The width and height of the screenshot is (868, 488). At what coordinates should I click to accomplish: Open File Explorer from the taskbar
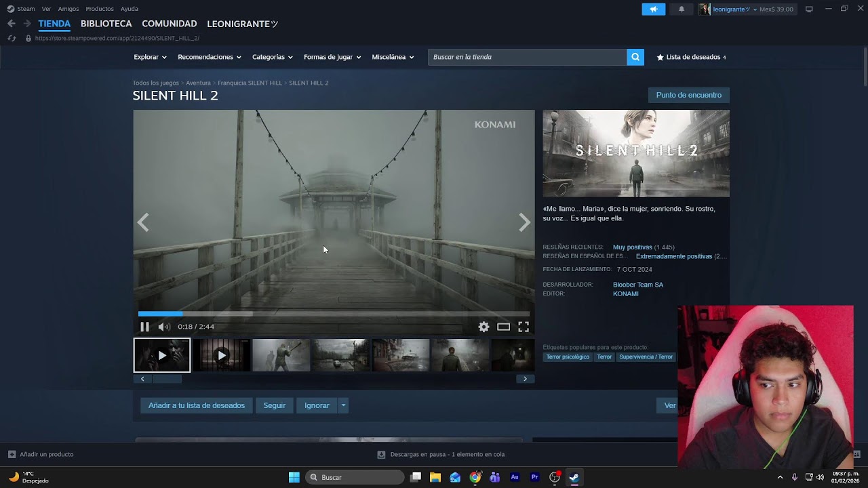tap(435, 477)
